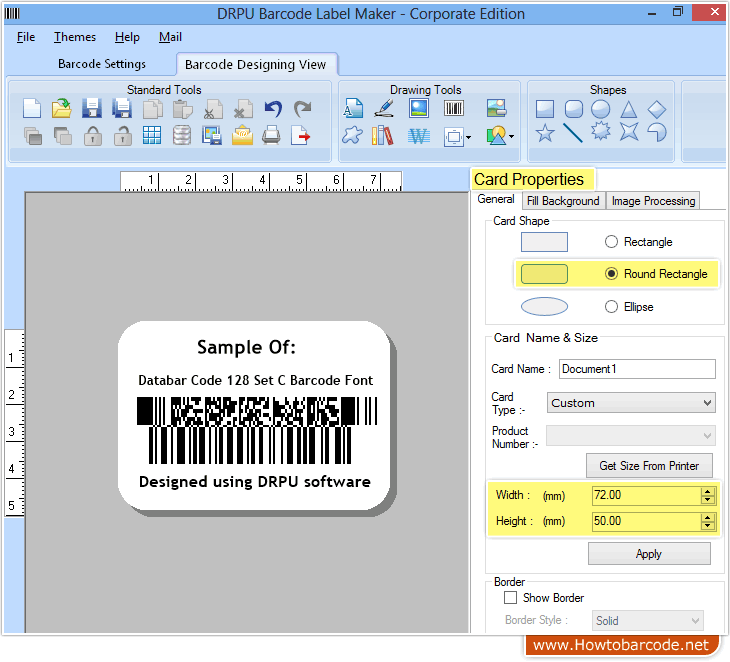The image size is (730, 662).
Task: Select the Picture insert tool
Action: coord(419,108)
